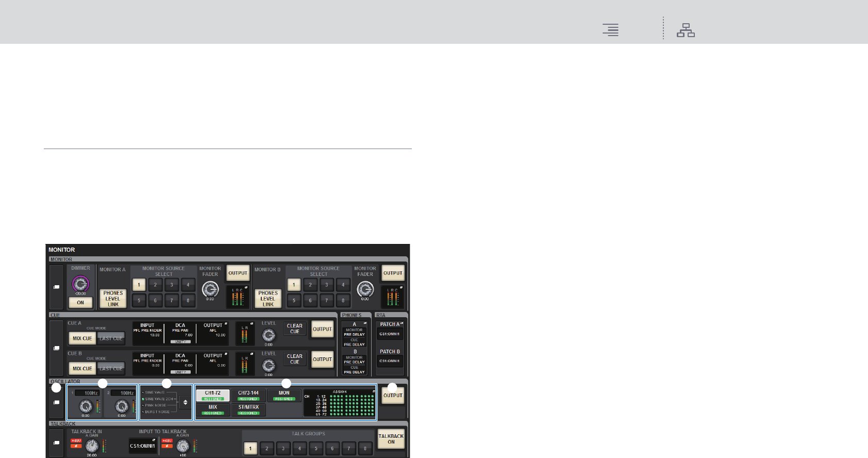This screenshot has height=458, width=868.
Task: Open Monitor A L R C level meter
Action: [x=238, y=297]
